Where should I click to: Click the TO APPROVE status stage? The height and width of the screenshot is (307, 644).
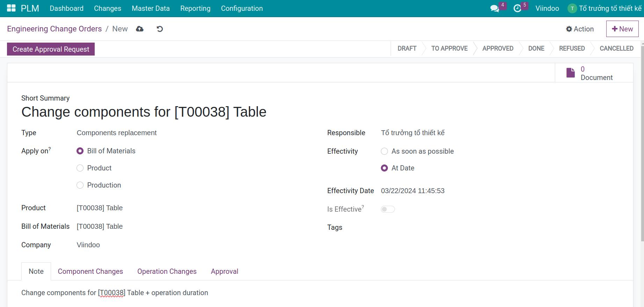[449, 49]
